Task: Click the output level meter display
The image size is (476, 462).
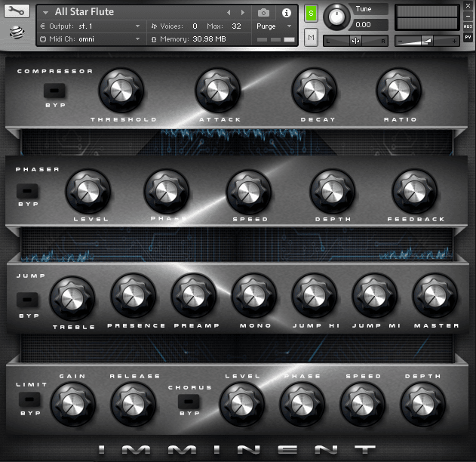Action: click(x=427, y=17)
